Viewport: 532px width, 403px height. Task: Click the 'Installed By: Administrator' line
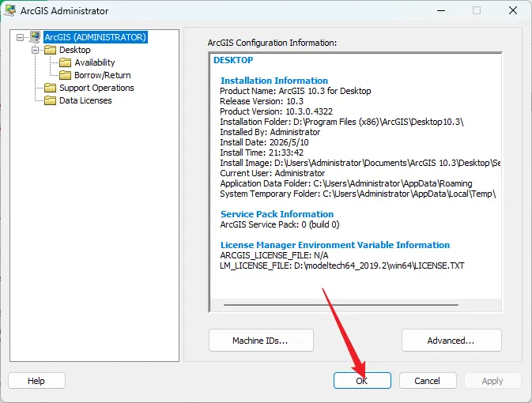click(270, 132)
